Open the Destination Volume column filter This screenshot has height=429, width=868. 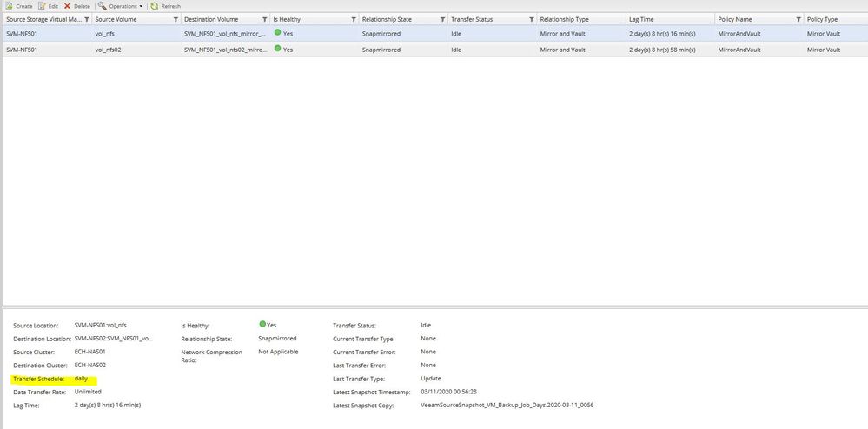[265, 19]
